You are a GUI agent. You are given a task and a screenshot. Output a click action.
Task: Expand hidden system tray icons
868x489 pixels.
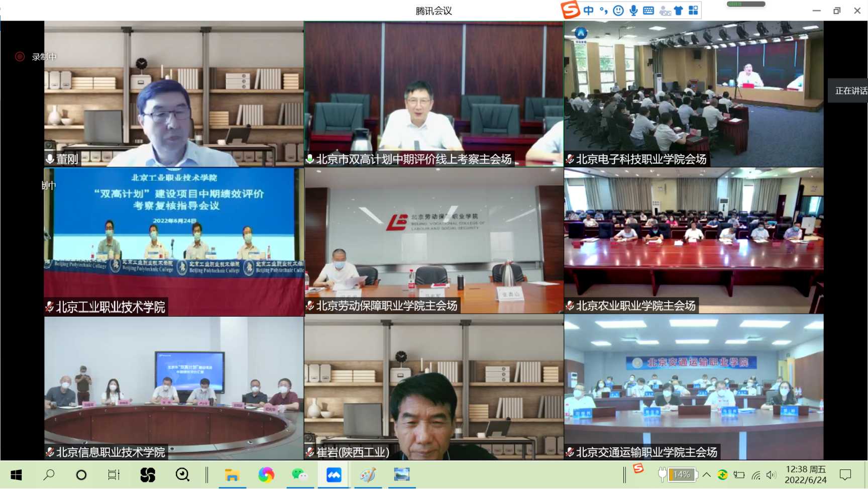(x=706, y=475)
